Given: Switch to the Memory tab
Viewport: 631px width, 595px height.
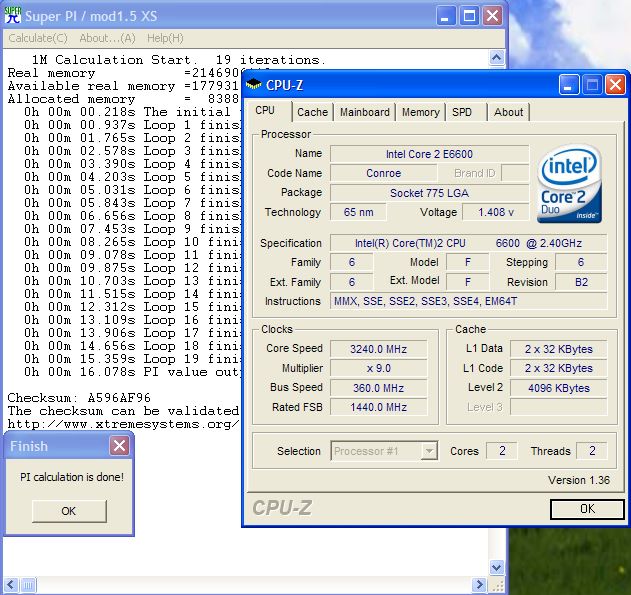Looking at the screenshot, I should tap(421, 112).
